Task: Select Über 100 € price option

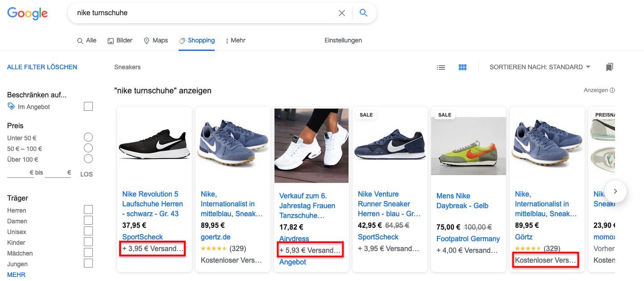Action: click(x=88, y=159)
